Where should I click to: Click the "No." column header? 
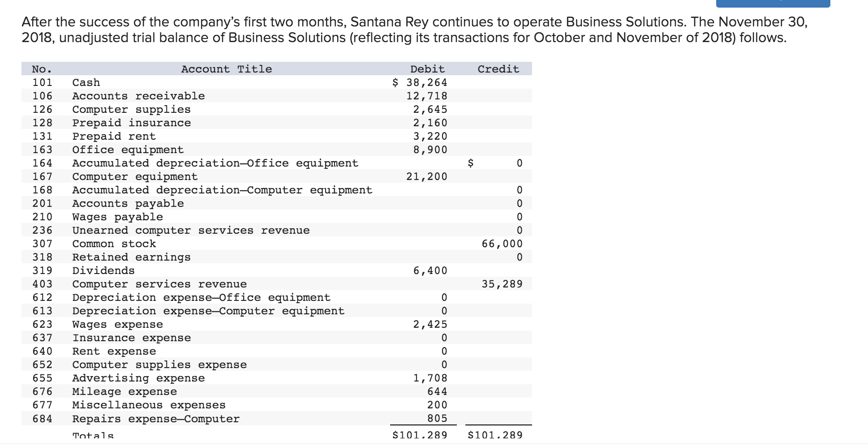[42, 69]
